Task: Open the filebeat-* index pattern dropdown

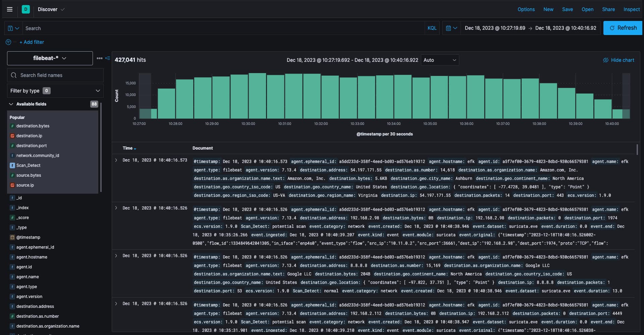Action: pos(50,58)
